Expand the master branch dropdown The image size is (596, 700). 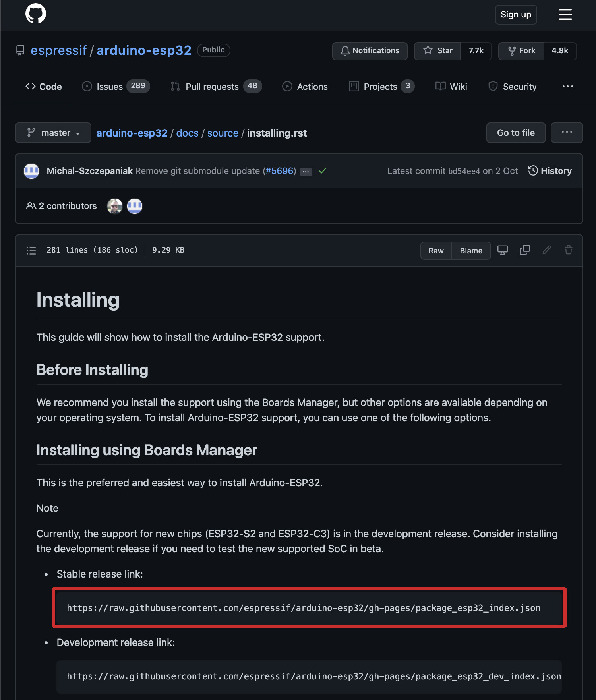coord(53,133)
